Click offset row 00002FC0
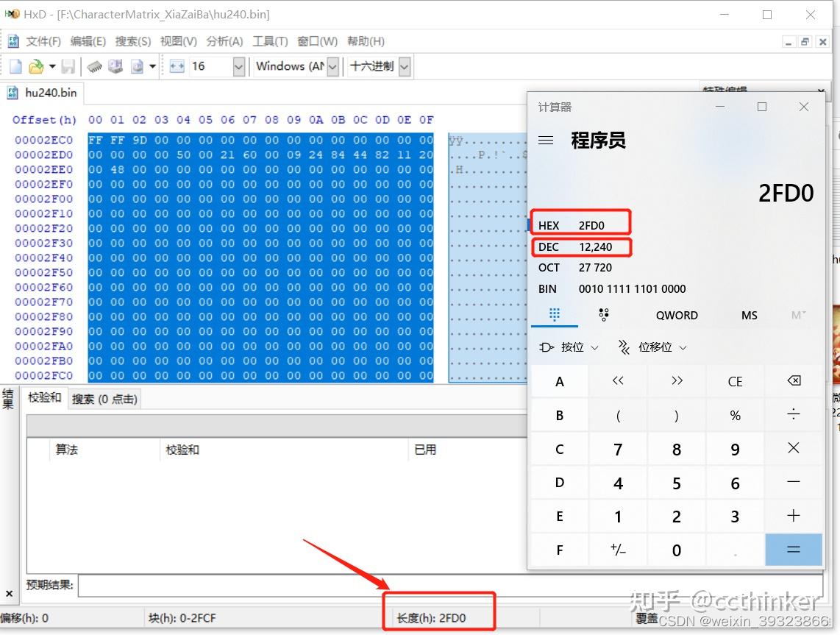 pos(44,376)
